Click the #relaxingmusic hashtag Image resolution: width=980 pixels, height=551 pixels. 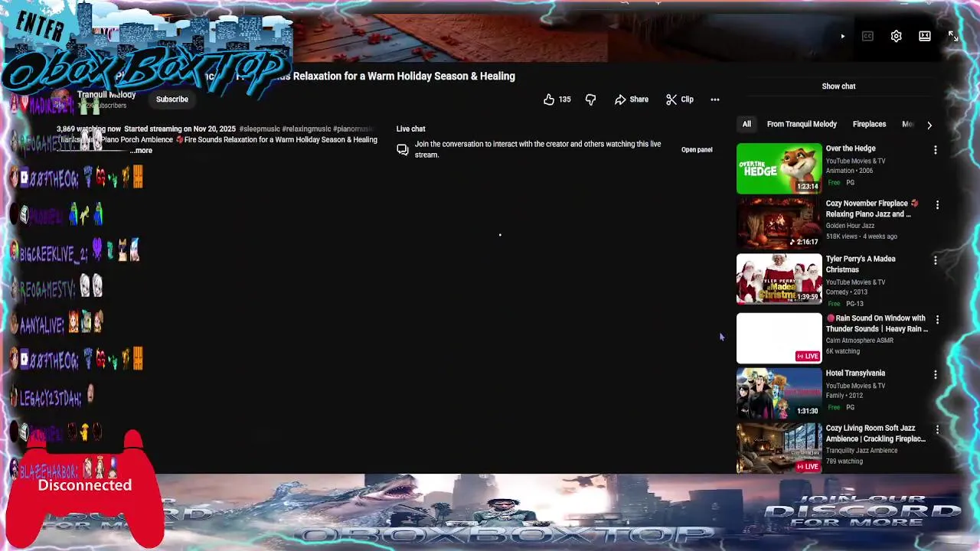coord(306,129)
